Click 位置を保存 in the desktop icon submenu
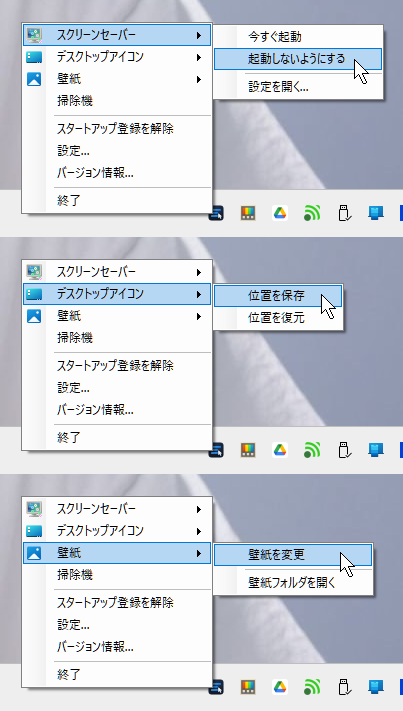403x711 pixels. [x=278, y=296]
